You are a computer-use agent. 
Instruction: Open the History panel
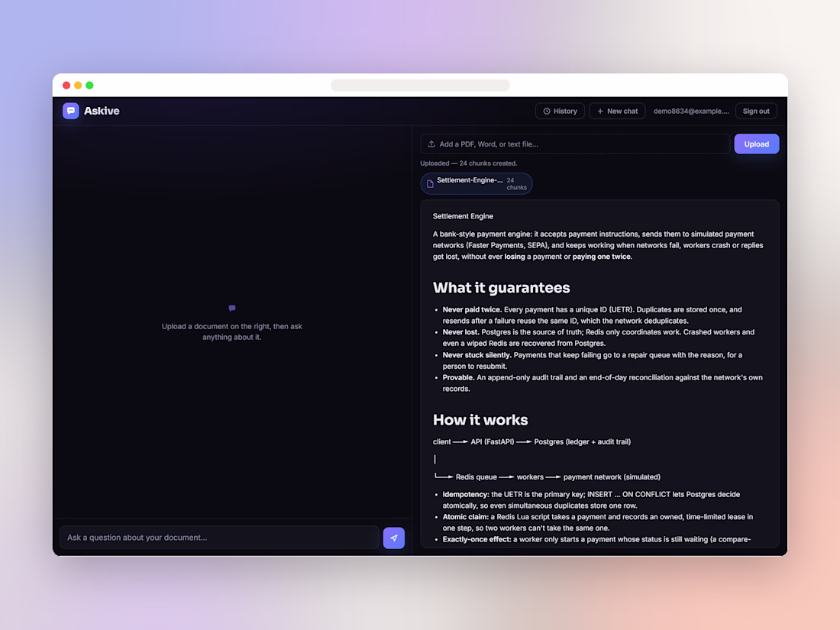(560, 111)
